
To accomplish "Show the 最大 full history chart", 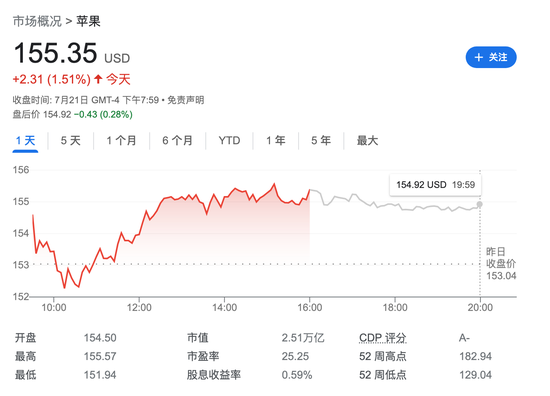I will click(x=367, y=141).
